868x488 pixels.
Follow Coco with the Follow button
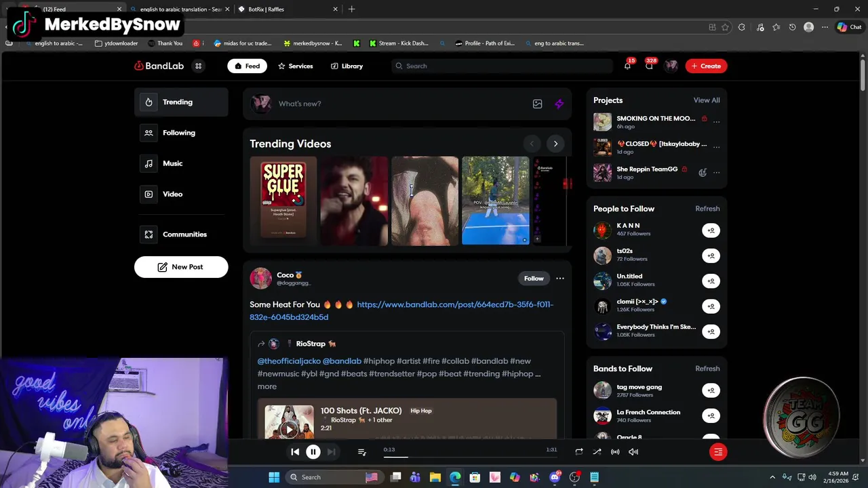(x=534, y=279)
